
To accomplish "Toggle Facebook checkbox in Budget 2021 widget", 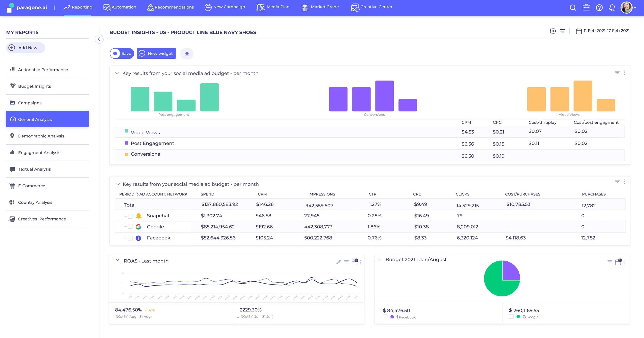I will pyautogui.click(x=385, y=317).
